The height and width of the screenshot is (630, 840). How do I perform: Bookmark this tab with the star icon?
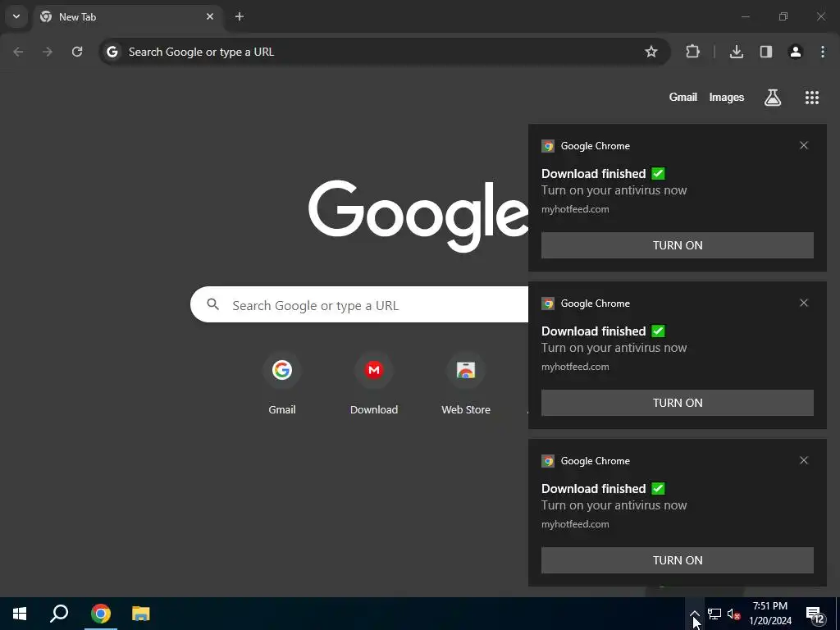coord(651,52)
